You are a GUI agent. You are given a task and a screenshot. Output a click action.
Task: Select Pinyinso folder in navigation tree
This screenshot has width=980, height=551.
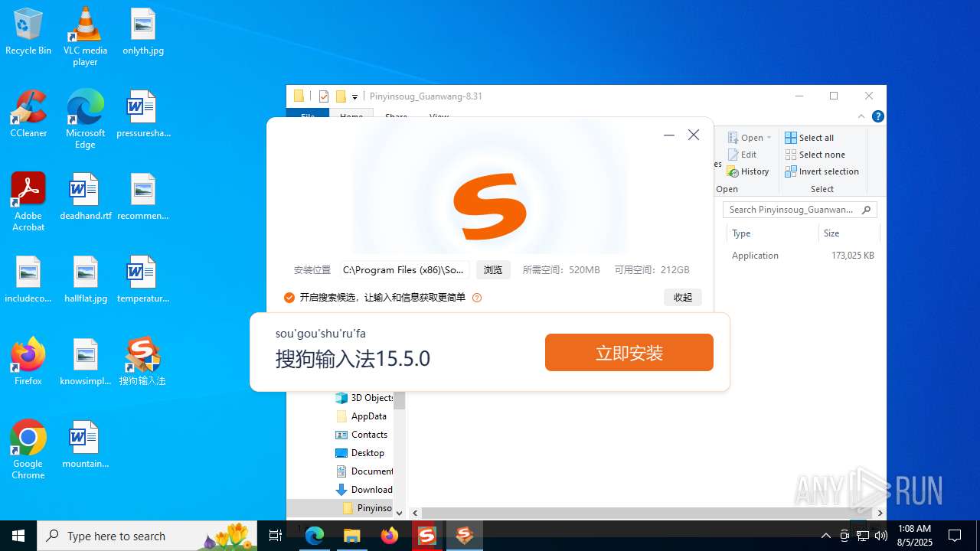pos(367,508)
